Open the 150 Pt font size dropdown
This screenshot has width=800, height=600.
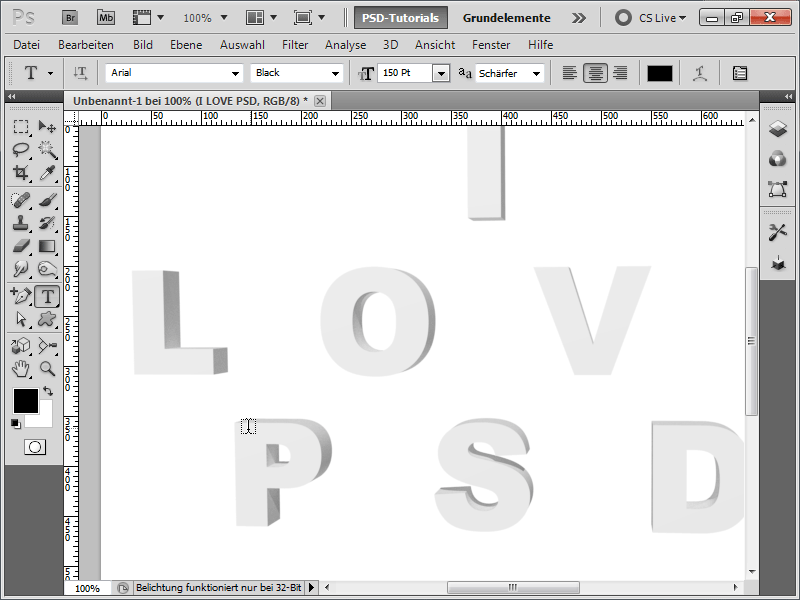[x=441, y=73]
